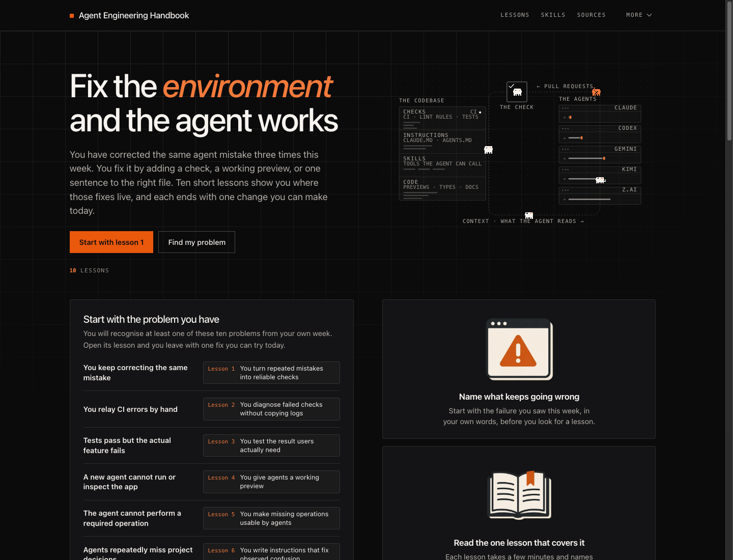Viewport: 733px width, 560px height.
Task: Click 'Read the one lesson that covers it' heading
Action: (x=519, y=543)
